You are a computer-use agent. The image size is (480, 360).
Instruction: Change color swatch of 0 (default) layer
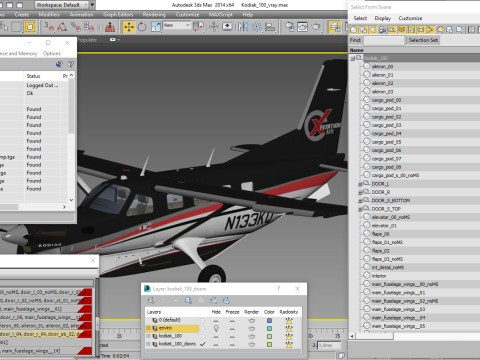269,320
